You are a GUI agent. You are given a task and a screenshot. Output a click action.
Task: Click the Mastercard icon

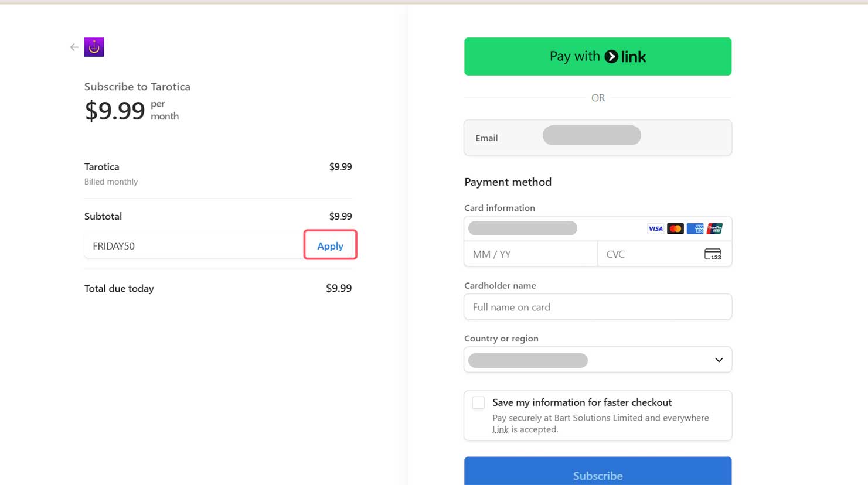coord(675,228)
